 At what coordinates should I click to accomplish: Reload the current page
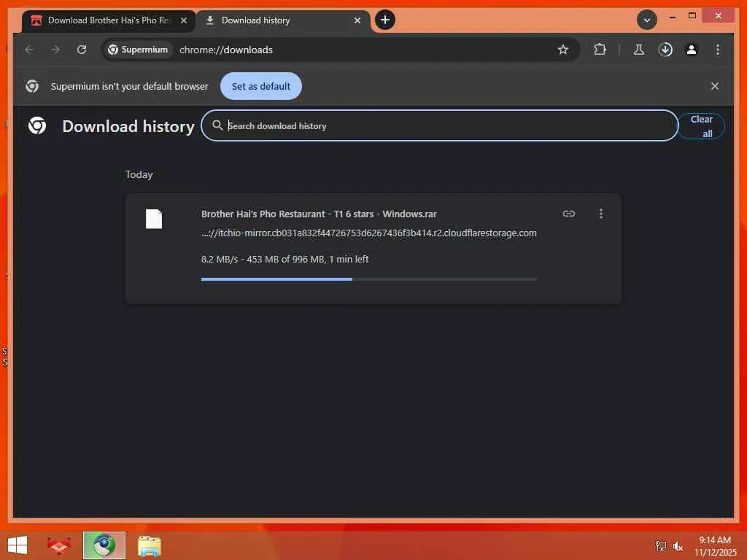pos(82,50)
